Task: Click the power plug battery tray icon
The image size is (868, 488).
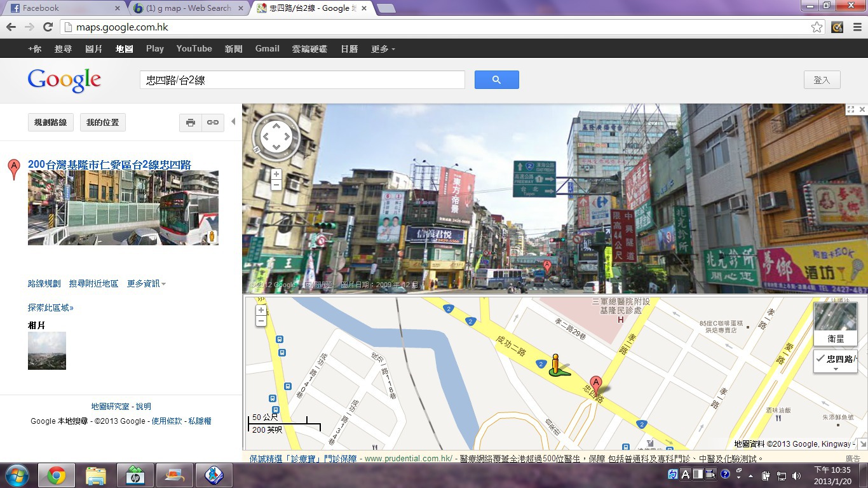Action: 766,475
